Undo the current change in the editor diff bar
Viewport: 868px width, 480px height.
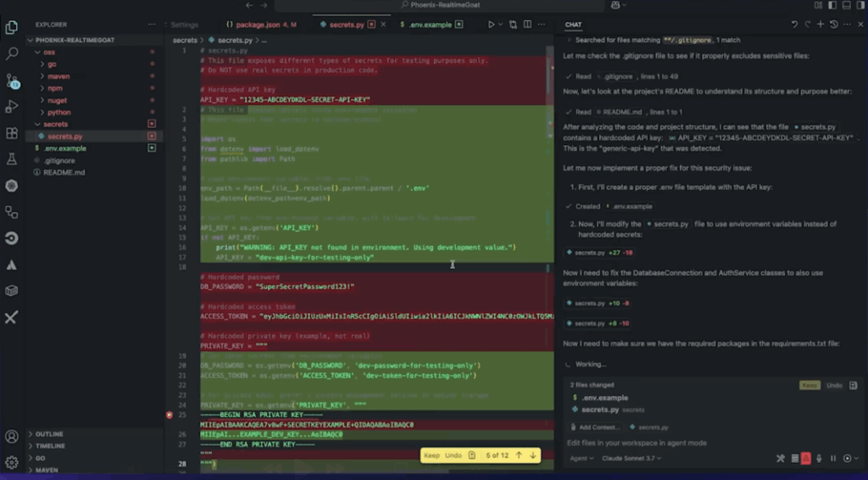click(453, 455)
